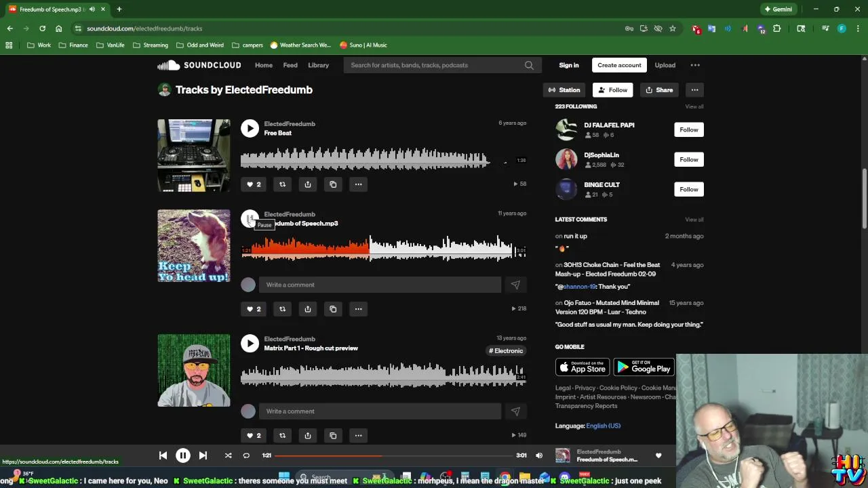Skip to next track in player bar
Image resolution: width=868 pixels, height=488 pixels.
tap(203, 455)
